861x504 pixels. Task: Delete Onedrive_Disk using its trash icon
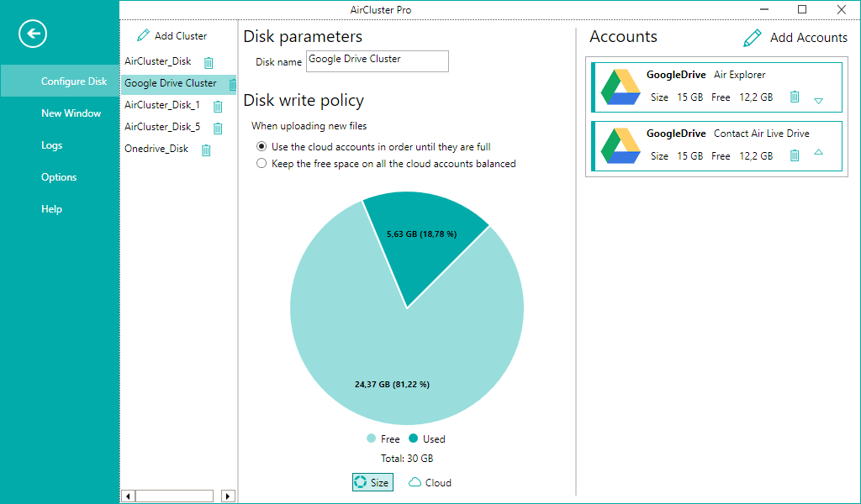(x=206, y=150)
